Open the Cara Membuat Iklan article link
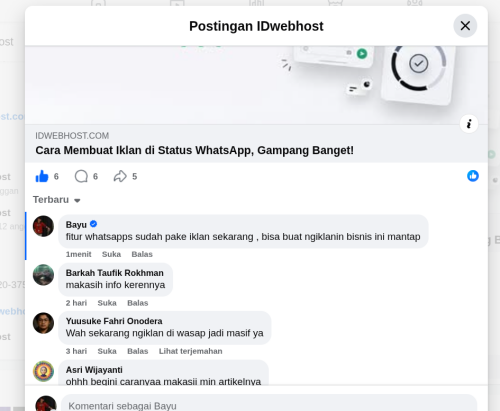Image resolution: width=500 pixels, height=411 pixels. [x=195, y=150]
